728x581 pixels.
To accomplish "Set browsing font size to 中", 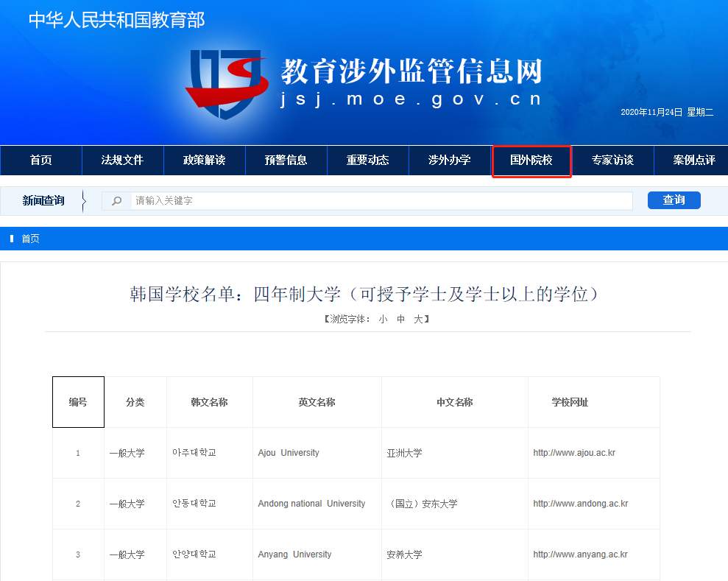I will click(400, 319).
